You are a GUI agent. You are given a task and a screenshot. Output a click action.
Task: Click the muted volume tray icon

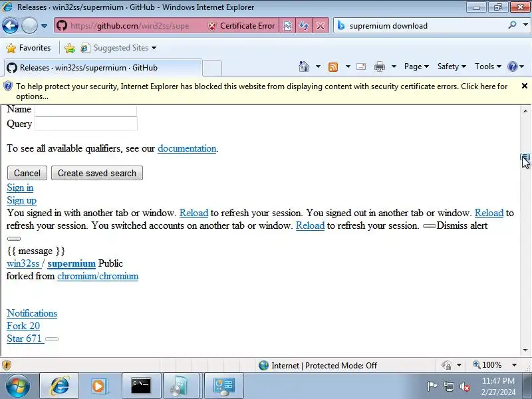pyautogui.click(x=464, y=386)
